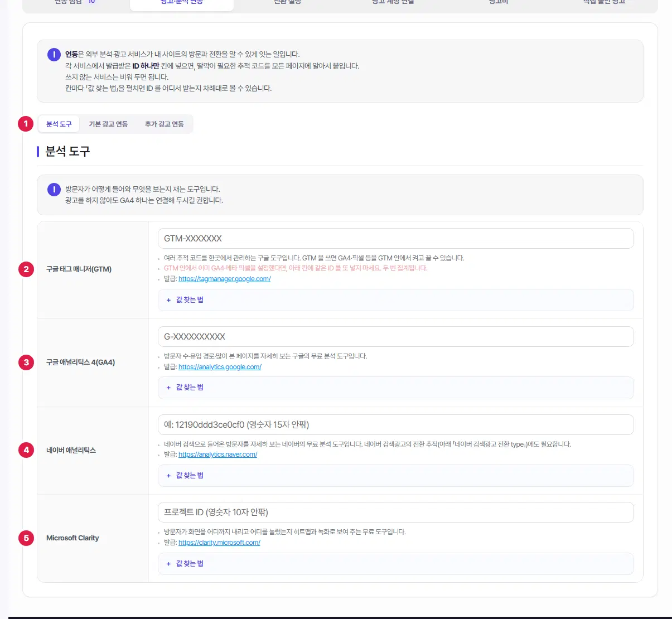
Task: Follow the analytics.naver.com link
Action: [x=217, y=454]
